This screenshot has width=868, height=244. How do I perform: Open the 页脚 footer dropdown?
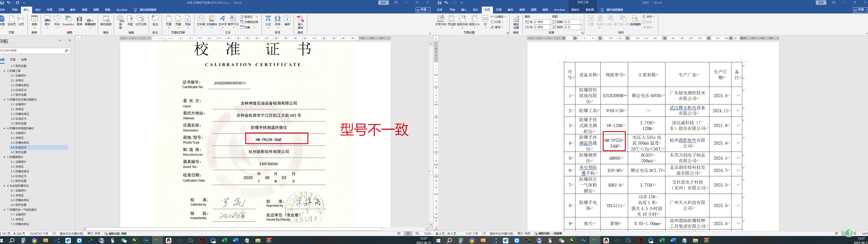(178, 21)
